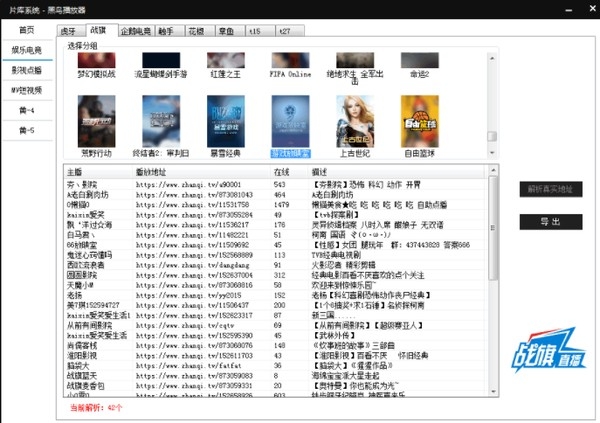
Task: Switch to the 企鹅电竞 tab
Action: click(136, 31)
